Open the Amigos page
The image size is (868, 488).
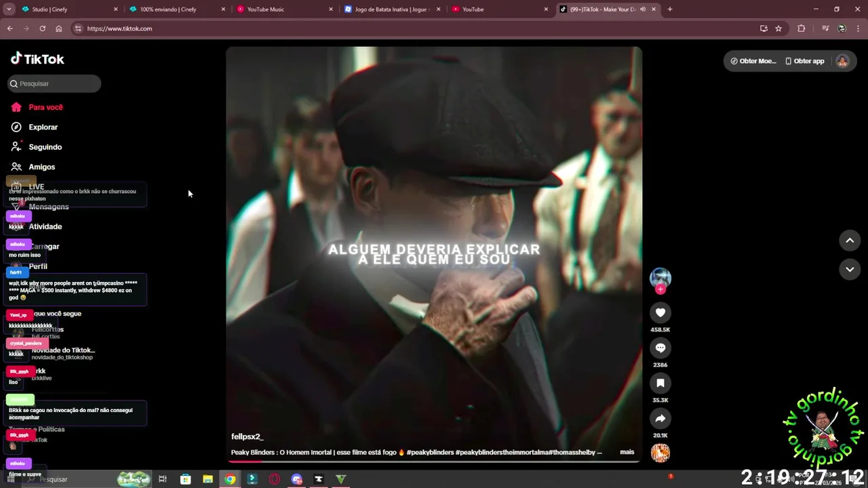pyautogui.click(x=33, y=167)
